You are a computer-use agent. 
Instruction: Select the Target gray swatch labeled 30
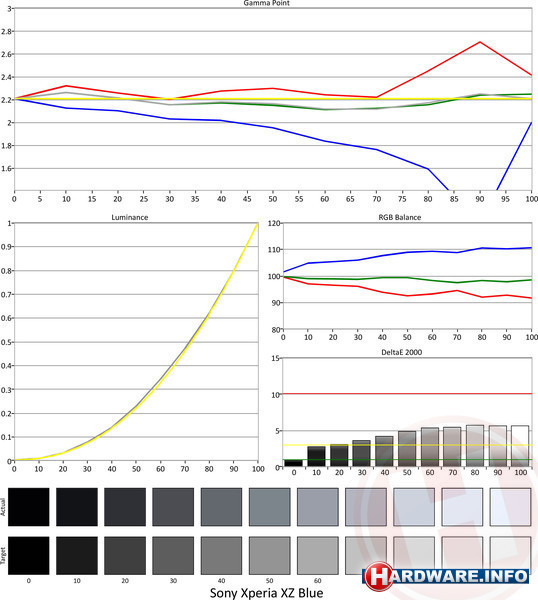(x=173, y=555)
